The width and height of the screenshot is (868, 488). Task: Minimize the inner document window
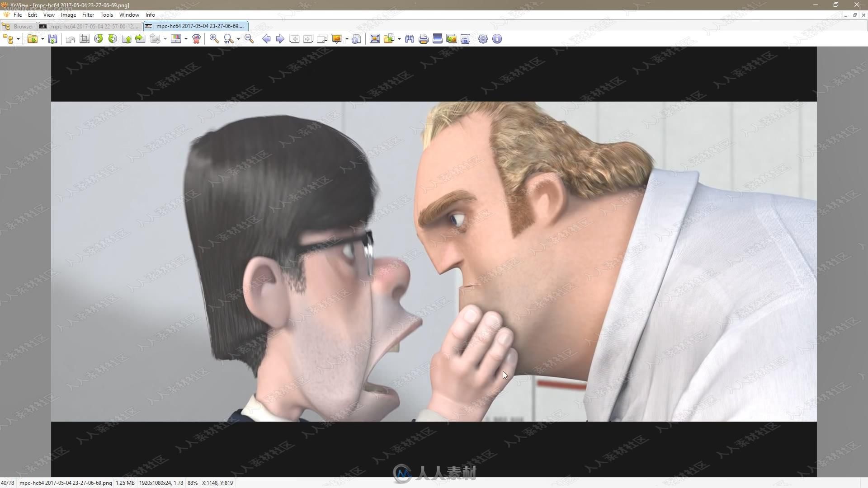pyautogui.click(x=846, y=15)
